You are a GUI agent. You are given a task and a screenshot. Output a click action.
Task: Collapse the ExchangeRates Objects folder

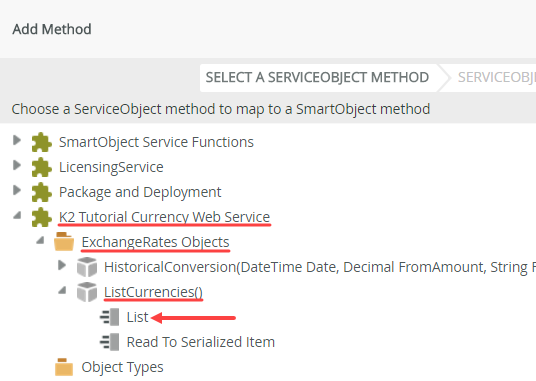(40, 240)
